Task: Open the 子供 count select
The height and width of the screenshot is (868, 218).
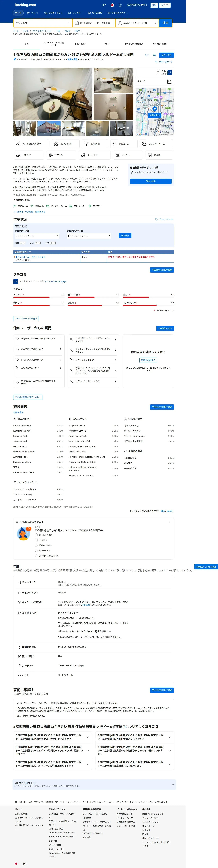Action: coord(53,243)
